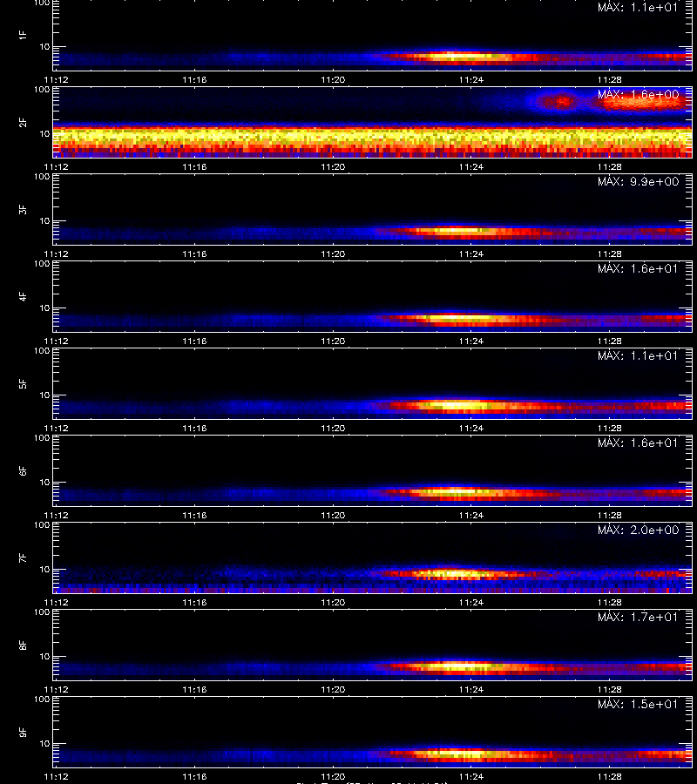Click the '11:12' time label below the 1F panel
697x784 pixels.
tap(56, 79)
